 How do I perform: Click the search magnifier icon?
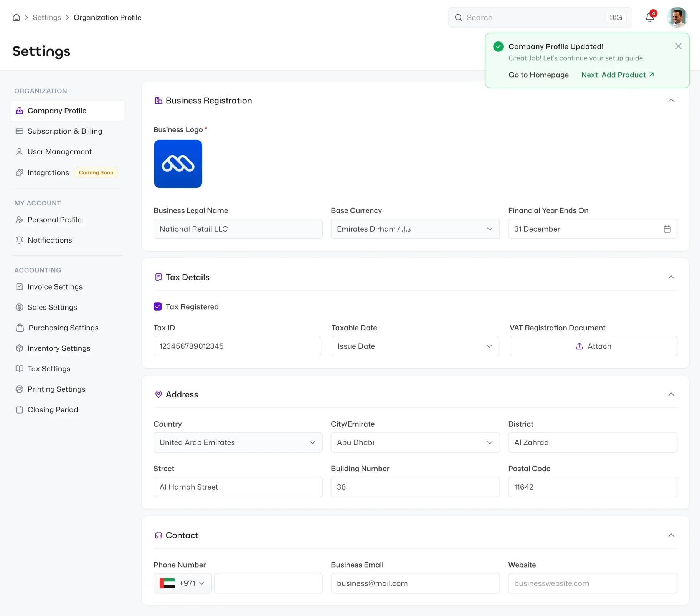(x=458, y=17)
